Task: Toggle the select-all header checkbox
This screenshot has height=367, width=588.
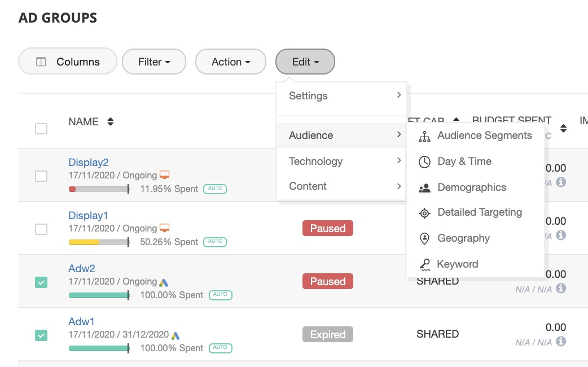Action: click(41, 129)
